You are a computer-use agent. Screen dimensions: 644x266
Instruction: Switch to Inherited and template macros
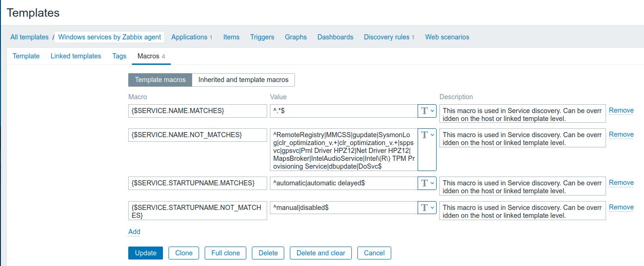pos(243,80)
